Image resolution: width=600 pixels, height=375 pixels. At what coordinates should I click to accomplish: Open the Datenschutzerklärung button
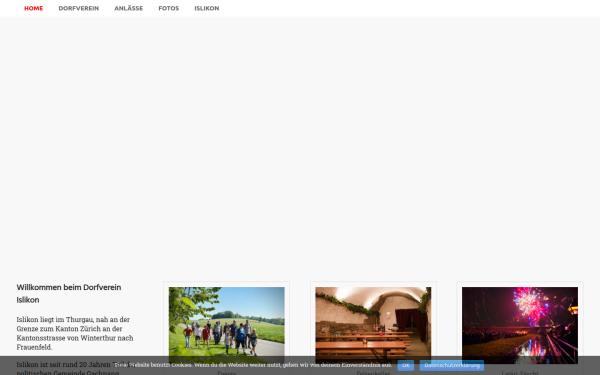(452, 365)
